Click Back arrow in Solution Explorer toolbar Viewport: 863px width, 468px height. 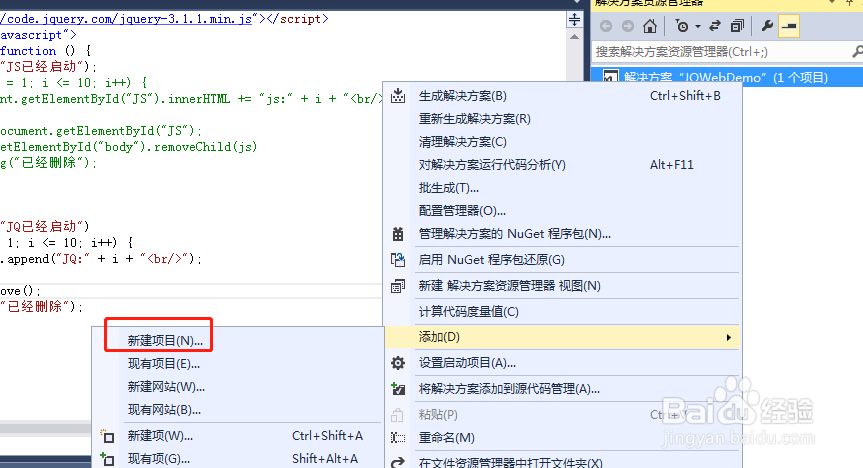coord(606,26)
